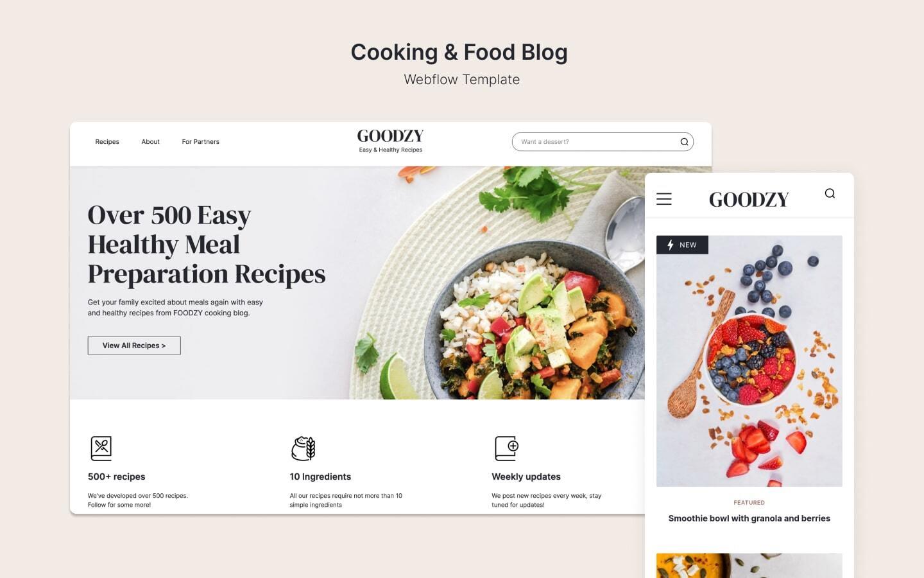The image size is (924, 578).
Task: Click the Weekly updates book-plus icon
Action: (x=506, y=448)
